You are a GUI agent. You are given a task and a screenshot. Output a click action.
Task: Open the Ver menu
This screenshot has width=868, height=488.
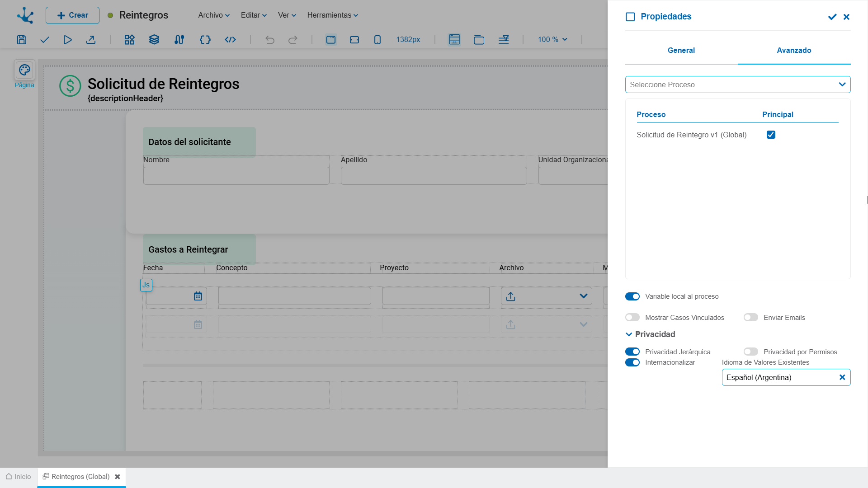pos(287,15)
